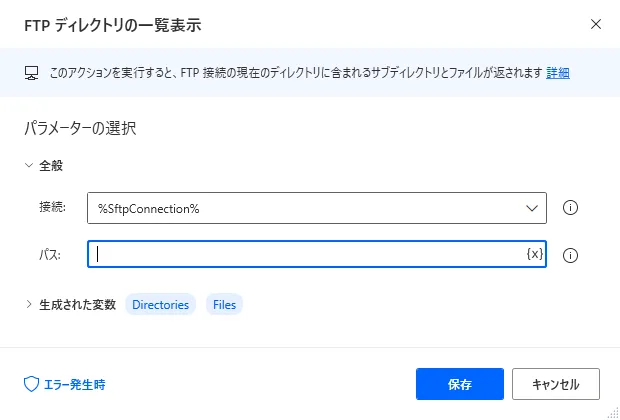Click the 全般 section label
This screenshot has height=420, width=620.
pos(52,166)
